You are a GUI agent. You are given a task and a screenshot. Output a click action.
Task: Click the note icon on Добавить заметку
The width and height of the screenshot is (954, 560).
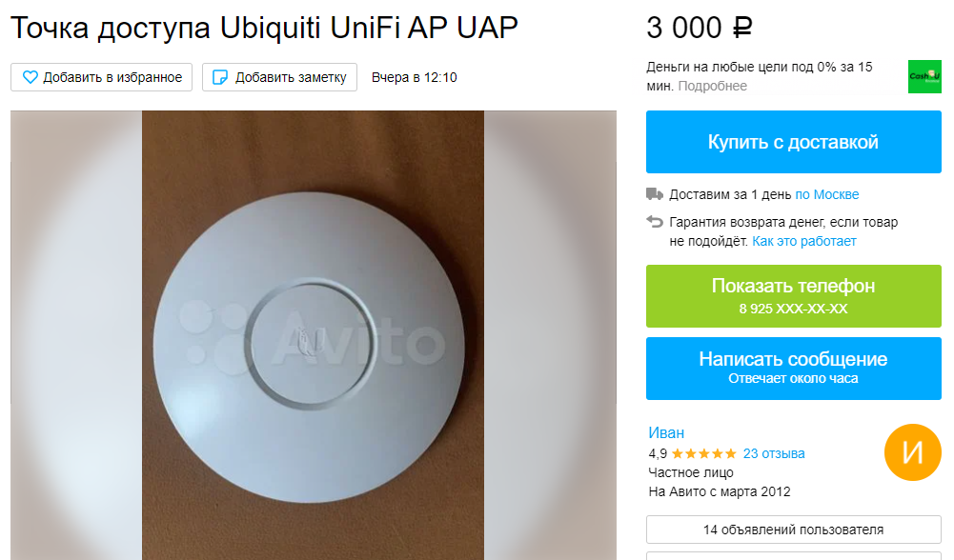(219, 77)
